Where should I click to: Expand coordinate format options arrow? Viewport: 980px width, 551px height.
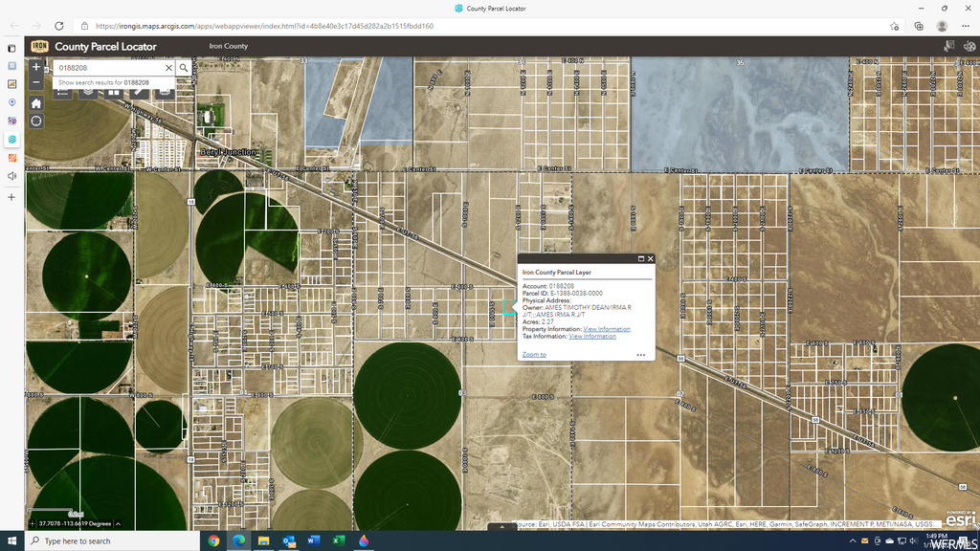pyautogui.click(x=118, y=523)
